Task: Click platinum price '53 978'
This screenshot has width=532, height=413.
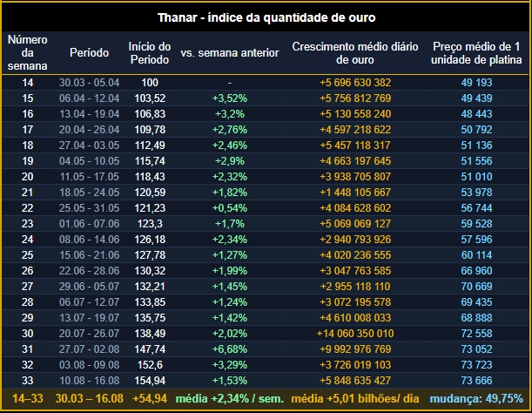Action: click(x=476, y=193)
